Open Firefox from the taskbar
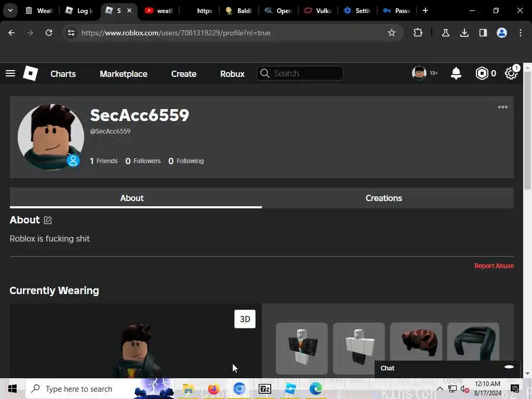Image resolution: width=532 pixels, height=399 pixels. coord(214,389)
